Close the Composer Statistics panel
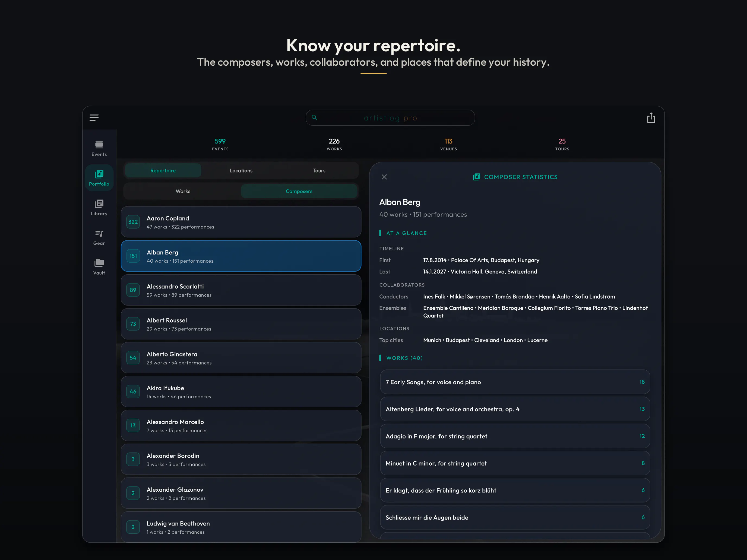This screenshot has height=560, width=747. click(384, 177)
